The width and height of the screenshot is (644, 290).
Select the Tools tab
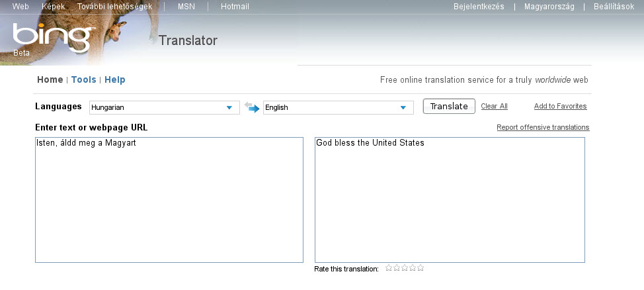(84, 79)
